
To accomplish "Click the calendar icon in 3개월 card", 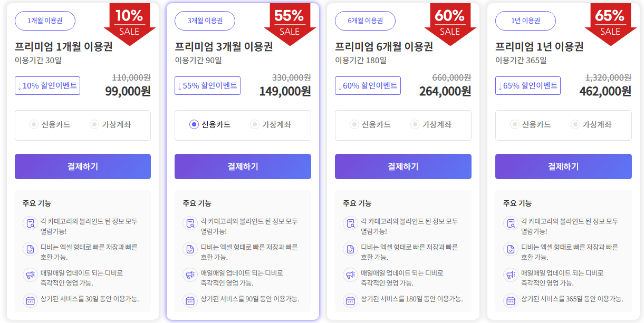I will [190, 300].
